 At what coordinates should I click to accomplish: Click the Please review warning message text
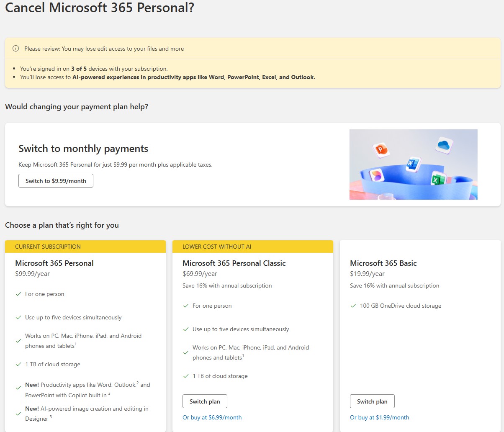tap(104, 49)
